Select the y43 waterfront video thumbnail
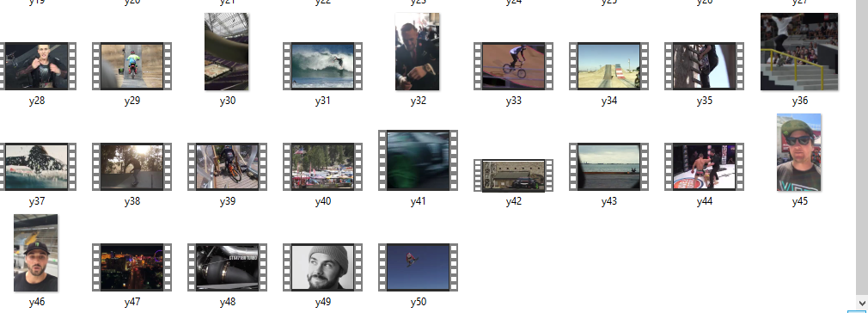Viewport: 868px width, 313px height. click(x=609, y=167)
